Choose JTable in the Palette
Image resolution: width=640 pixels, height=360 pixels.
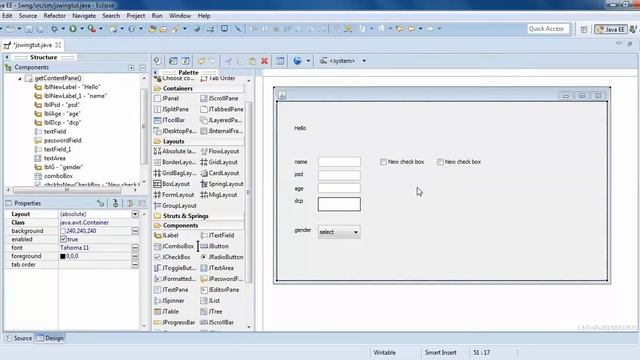[x=167, y=311]
